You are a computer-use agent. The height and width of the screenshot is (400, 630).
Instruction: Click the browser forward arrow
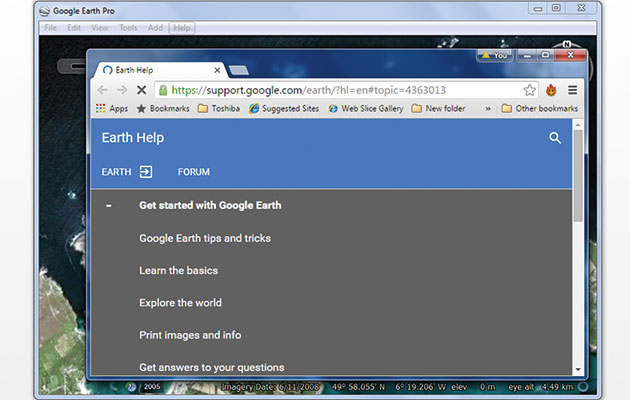pos(122,90)
